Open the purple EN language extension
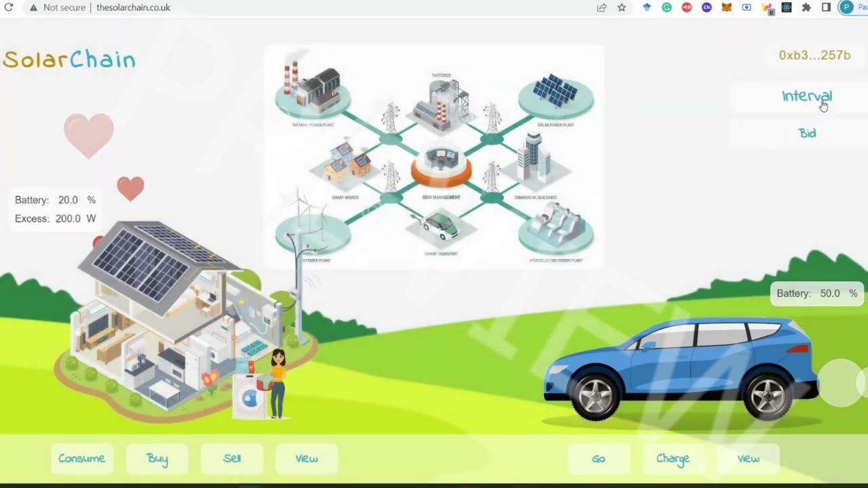 point(707,7)
